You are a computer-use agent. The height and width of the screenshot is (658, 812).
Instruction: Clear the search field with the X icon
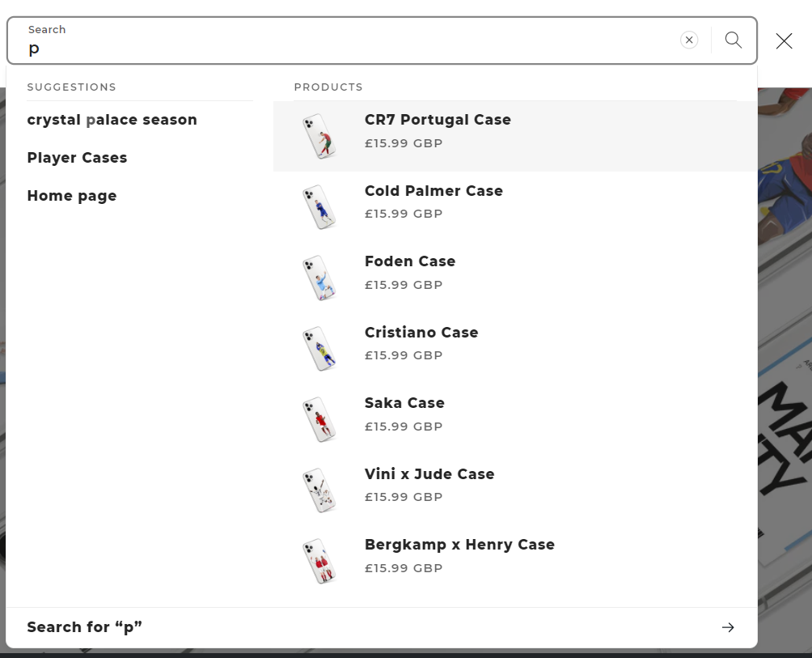[x=689, y=40]
